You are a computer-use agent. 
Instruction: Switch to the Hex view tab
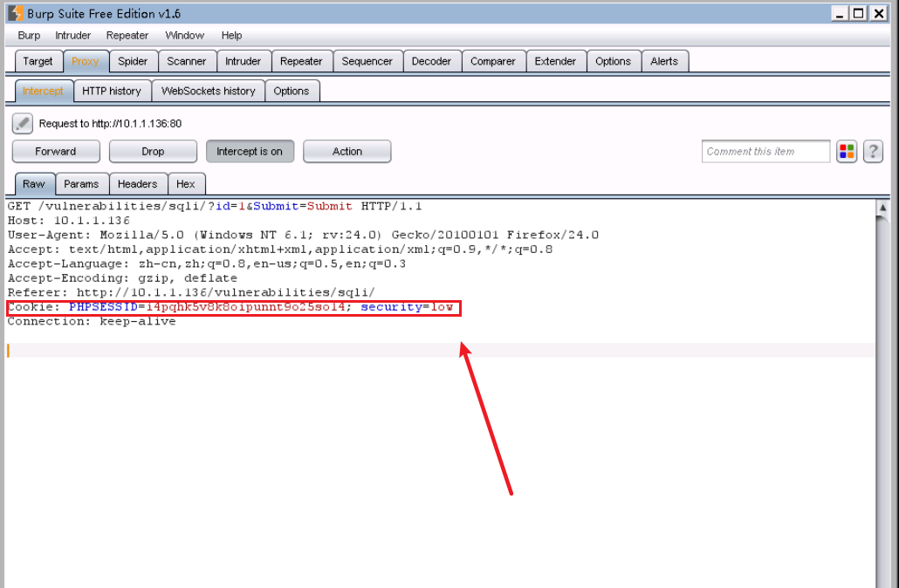click(186, 184)
